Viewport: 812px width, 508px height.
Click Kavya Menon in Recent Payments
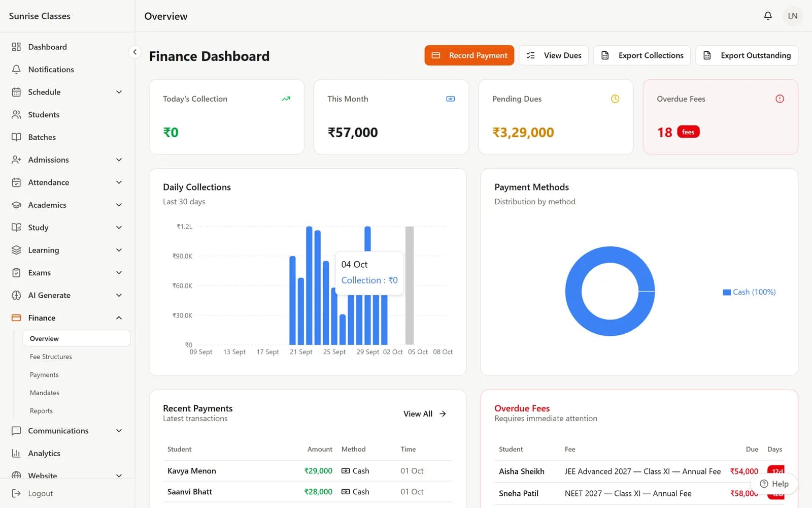click(192, 471)
